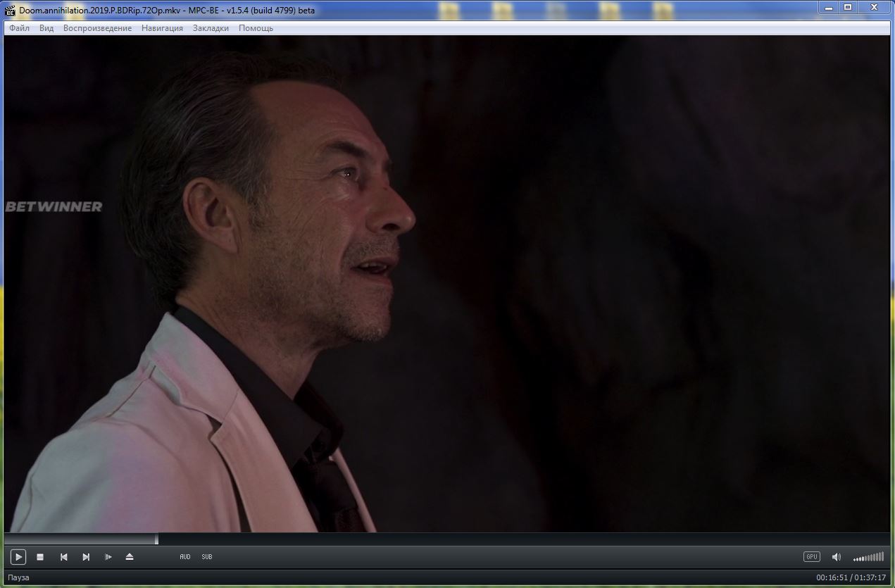Mute sound with the speaker icon
The width and height of the screenshot is (895, 588).
[836, 557]
